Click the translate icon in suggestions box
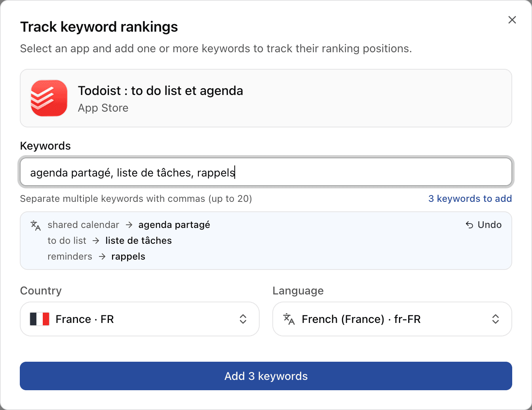 click(x=36, y=225)
